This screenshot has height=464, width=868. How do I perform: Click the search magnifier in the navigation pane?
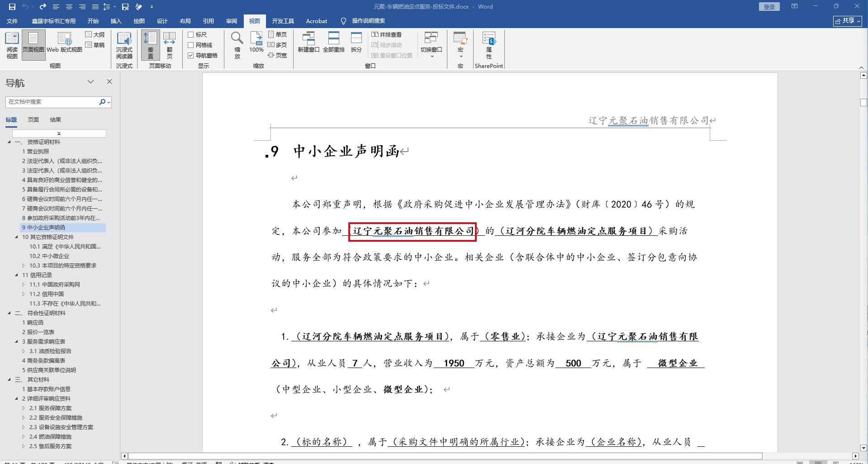[102, 102]
